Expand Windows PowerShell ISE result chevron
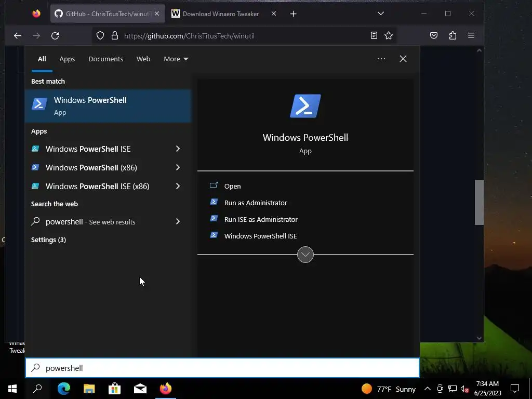Screen dimensions: 532x399 [x=178, y=149]
